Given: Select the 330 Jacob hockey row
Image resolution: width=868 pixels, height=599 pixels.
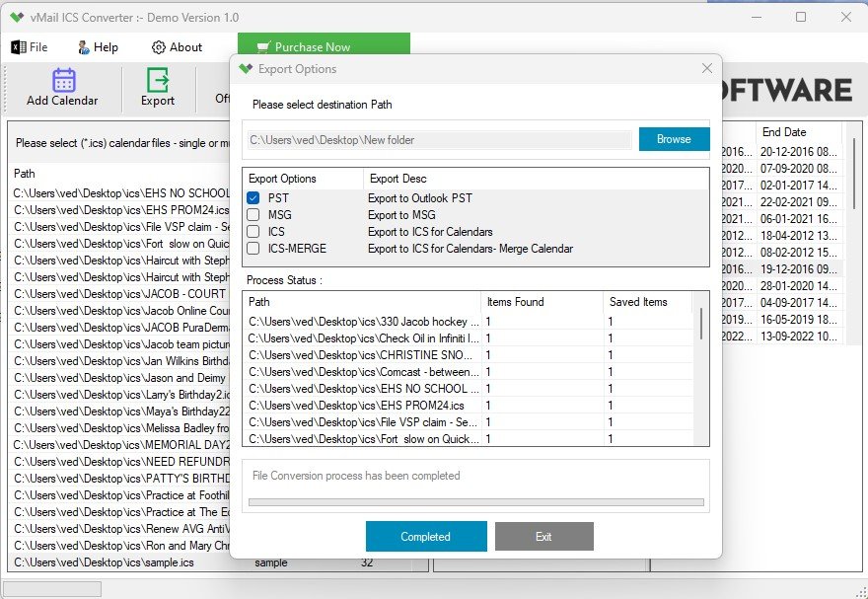Looking at the screenshot, I should click(469, 322).
